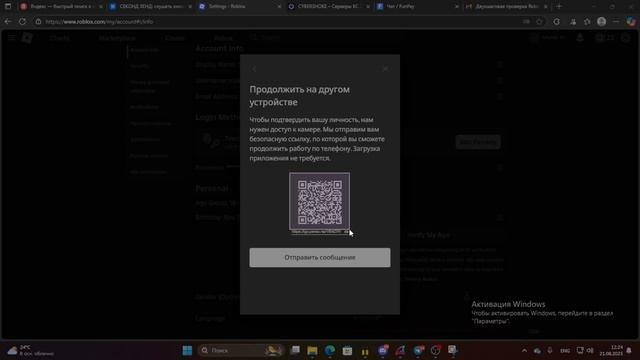Open the browser profile avatar icon
The image size is (640, 360).
(x=601, y=21)
